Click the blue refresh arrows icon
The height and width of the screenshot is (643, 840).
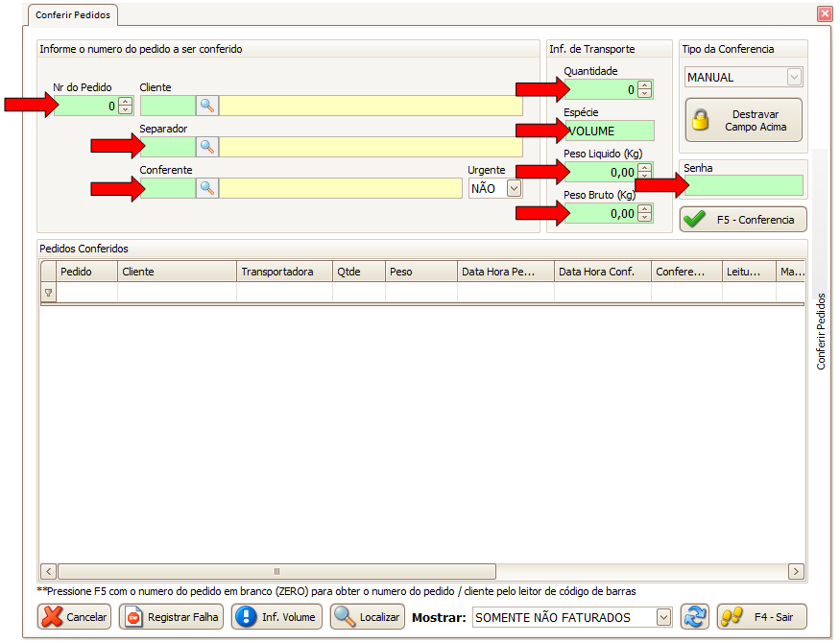click(694, 617)
